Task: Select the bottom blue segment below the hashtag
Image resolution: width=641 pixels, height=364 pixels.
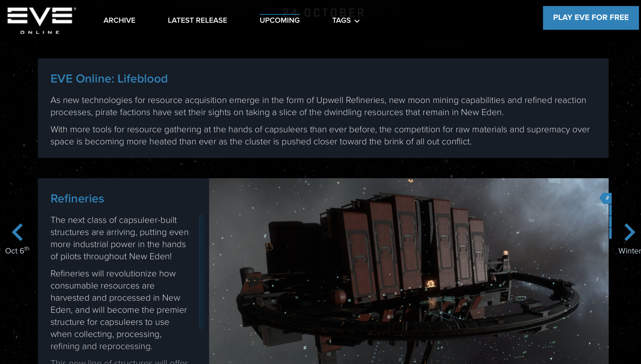Action: tap(610, 233)
